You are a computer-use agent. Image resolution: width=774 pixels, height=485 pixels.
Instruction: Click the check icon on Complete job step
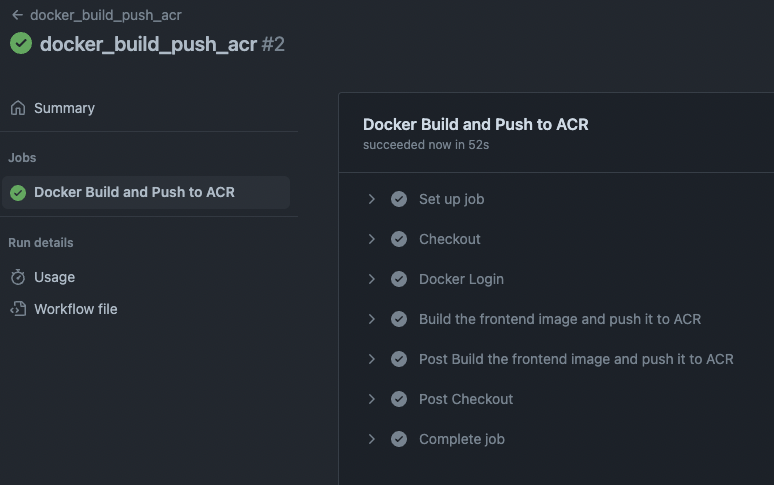pos(399,439)
